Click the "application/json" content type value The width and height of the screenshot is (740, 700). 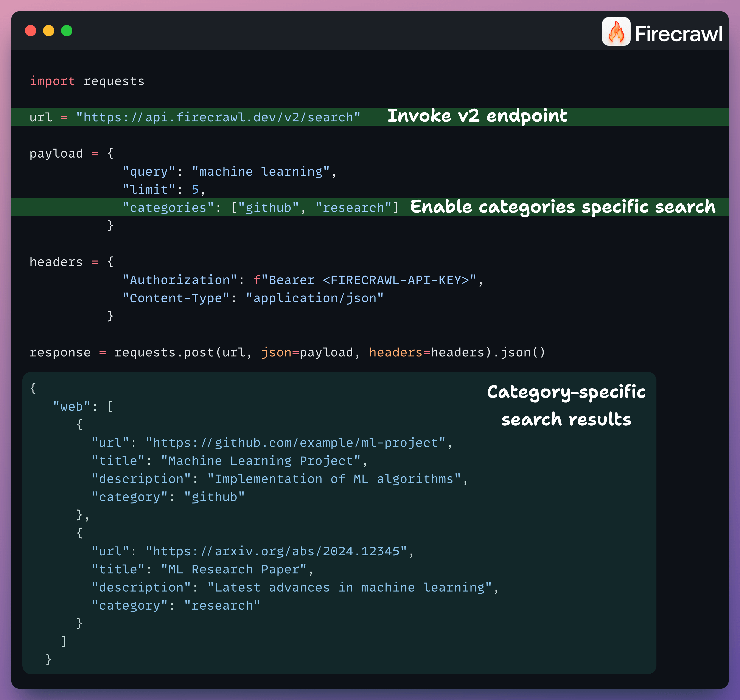point(314,298)
